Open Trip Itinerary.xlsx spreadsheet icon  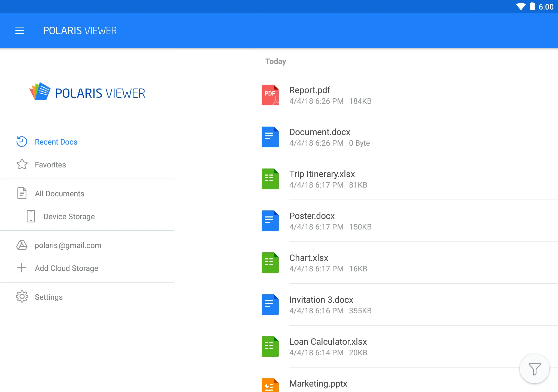pos(271,179)
